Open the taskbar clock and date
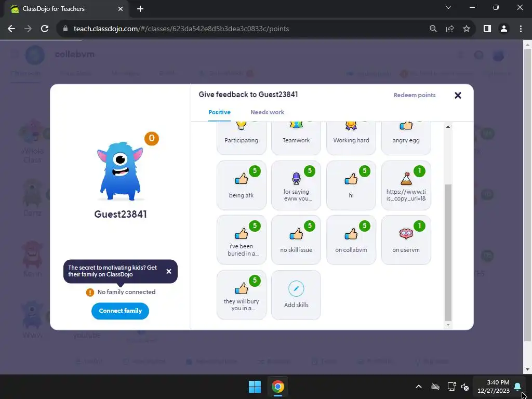532x399 pixels. [494, 387]
